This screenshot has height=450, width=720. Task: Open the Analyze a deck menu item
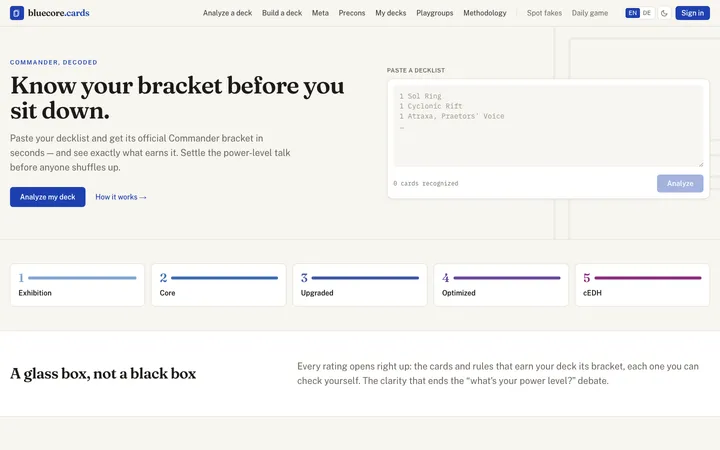tap(227, 13)
